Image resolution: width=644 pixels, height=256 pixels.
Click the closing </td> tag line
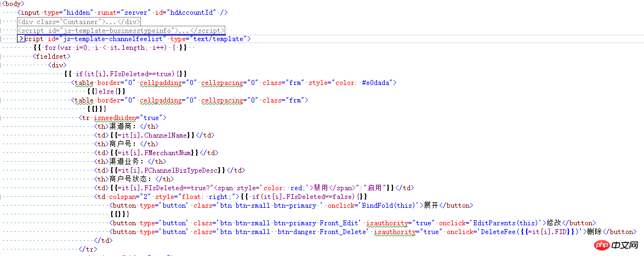[x=103, y=241]
